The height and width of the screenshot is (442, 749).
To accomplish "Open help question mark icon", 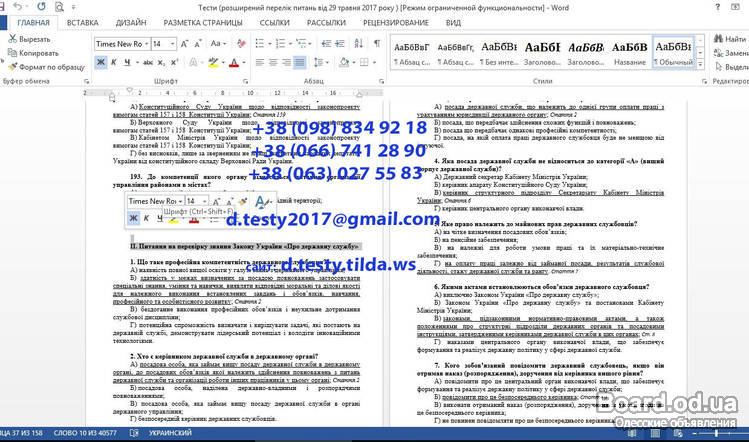I will point(717,7).
